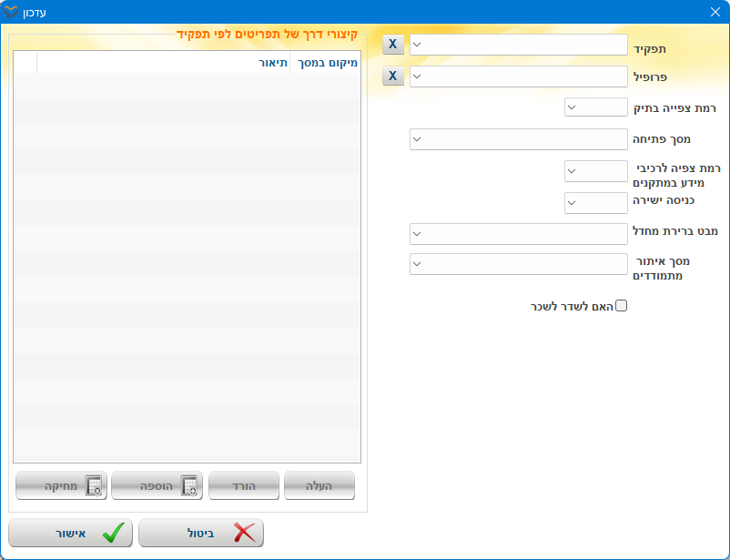Expand the כניסה ישירה dropdown
This screenshot has height=560, width=730.
coord(596,202)
